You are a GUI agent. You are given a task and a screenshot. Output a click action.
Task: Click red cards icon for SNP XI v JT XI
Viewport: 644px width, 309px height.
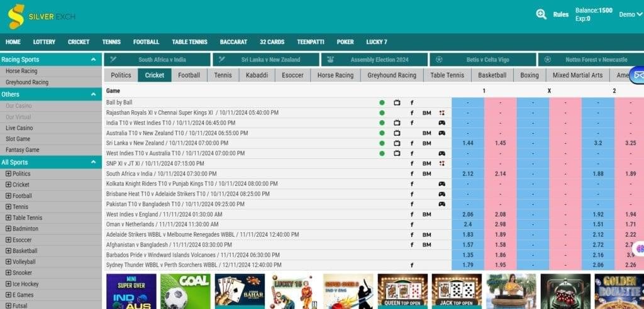point(441,163)
